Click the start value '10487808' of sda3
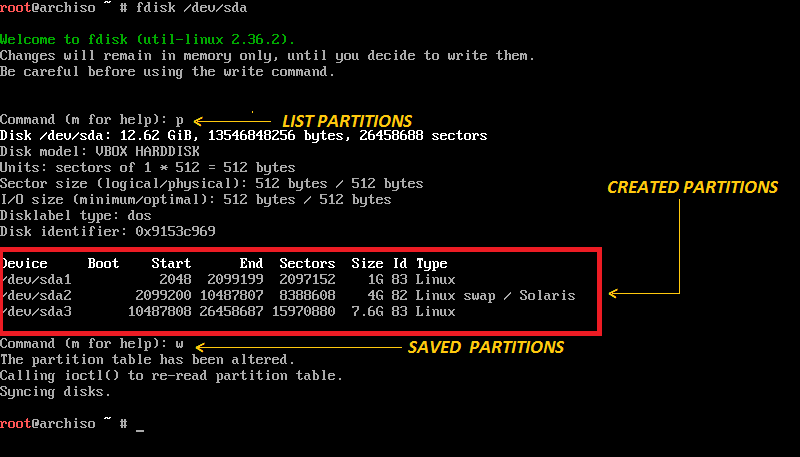 (x=159, y=311)
